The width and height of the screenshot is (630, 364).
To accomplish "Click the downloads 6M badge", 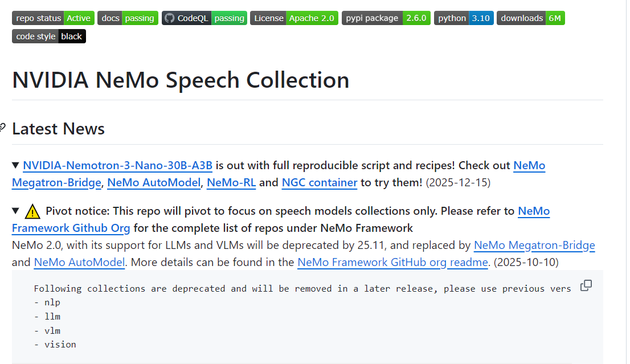I will point(530,18).
